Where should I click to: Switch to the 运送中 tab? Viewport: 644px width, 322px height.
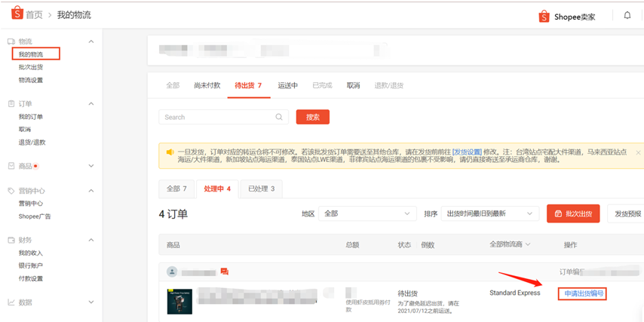[288, 85]
